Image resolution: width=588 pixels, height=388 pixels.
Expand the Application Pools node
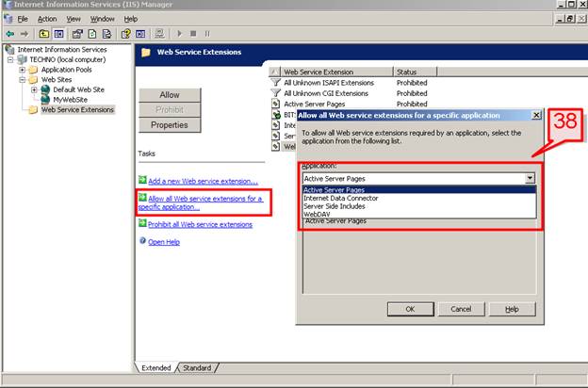[22, 70]
